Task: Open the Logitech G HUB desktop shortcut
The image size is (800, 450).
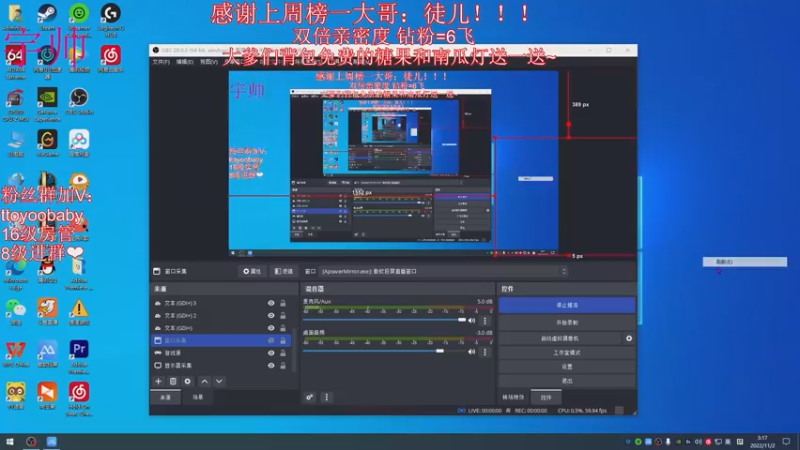Action: pos(110,19)
